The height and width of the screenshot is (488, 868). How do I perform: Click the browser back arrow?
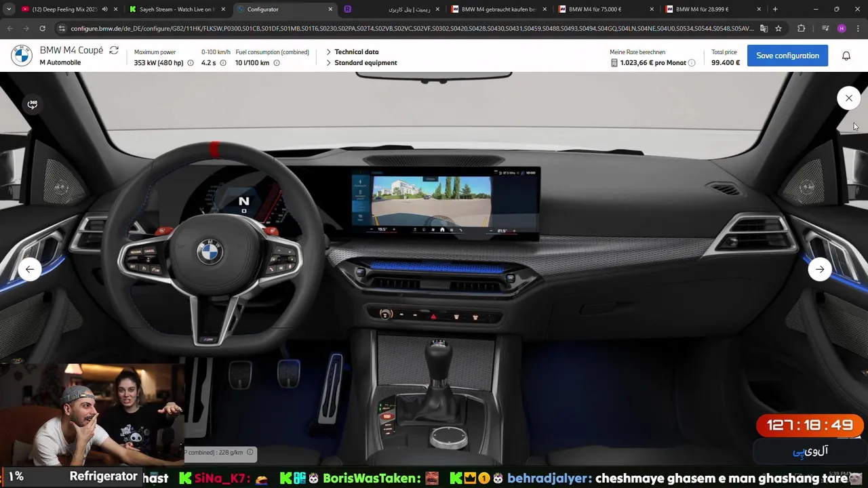tap(9, 28)
